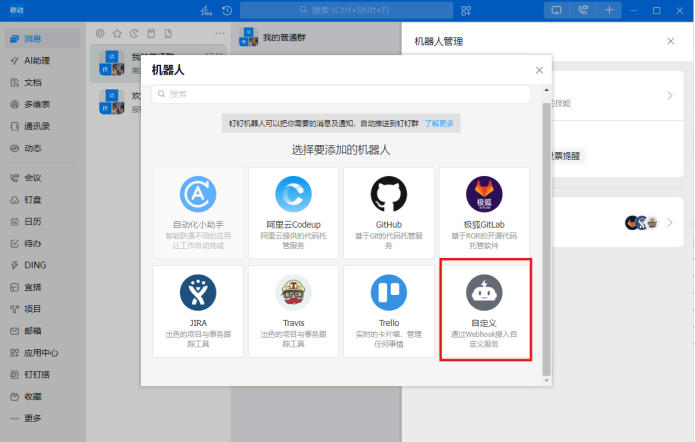This screenshot has height=442, width=695.
Task: Click the robot search field
Action: point(341,94)
